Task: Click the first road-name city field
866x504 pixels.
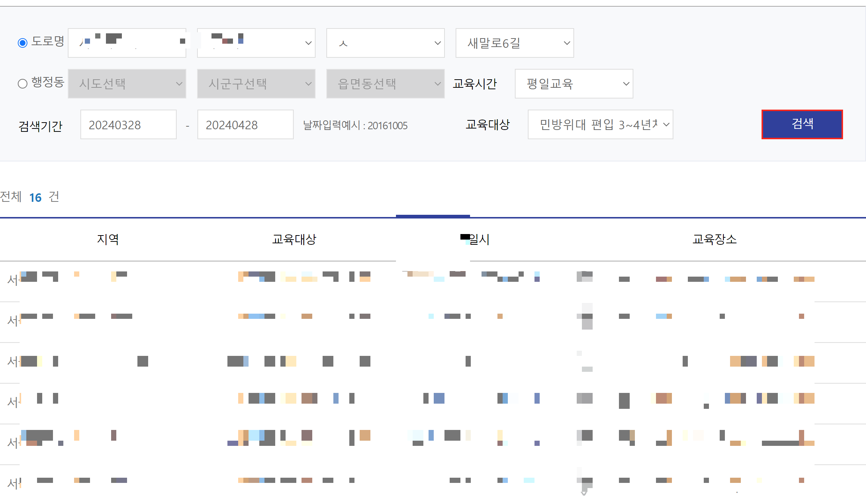Action: [127, 43]
